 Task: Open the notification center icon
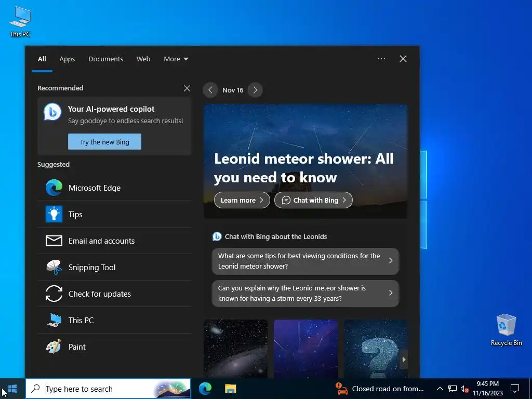point(515,389)
